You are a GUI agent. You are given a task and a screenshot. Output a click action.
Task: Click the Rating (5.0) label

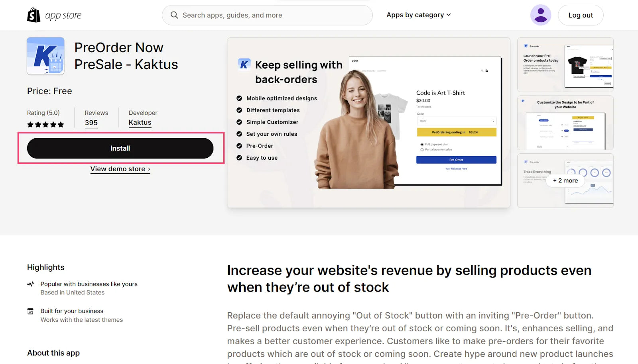(43, 113)
